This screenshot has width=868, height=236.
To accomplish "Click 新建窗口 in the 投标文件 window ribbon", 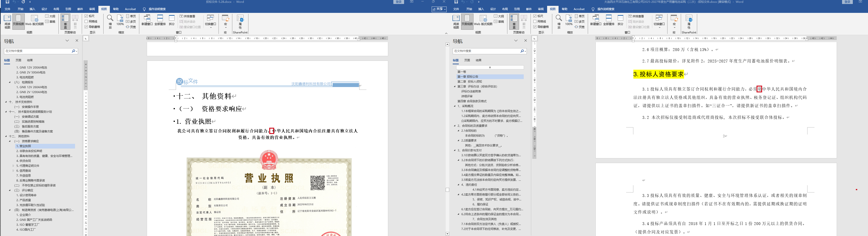I will coord(147,21).
